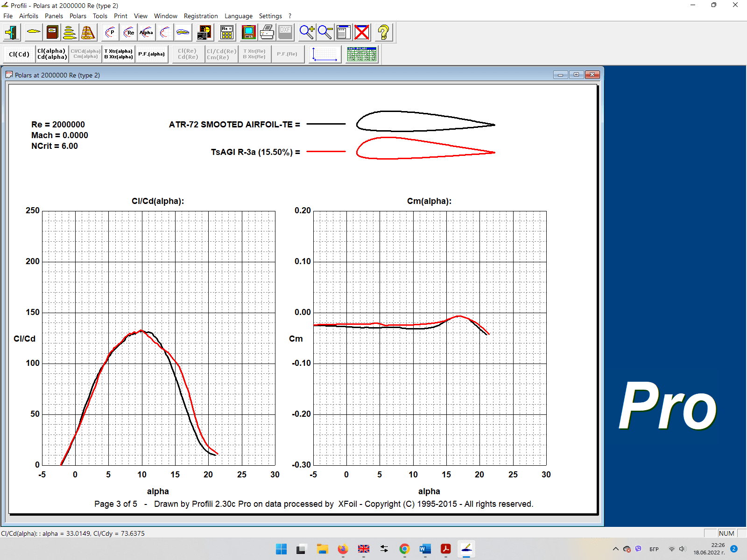Zoom in with the magnifier plus icon
The width and height of the screenshot is (747, 560).
(307, 33)
